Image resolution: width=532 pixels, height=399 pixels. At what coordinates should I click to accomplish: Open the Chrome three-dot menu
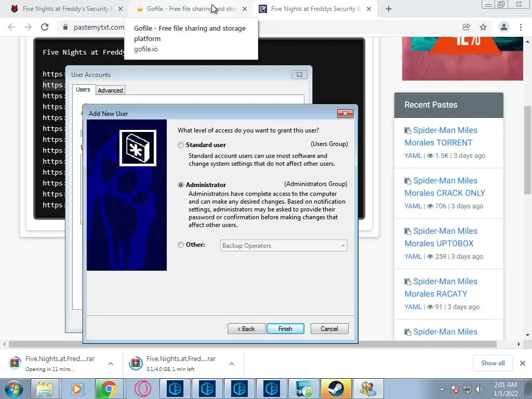point(521,27)
